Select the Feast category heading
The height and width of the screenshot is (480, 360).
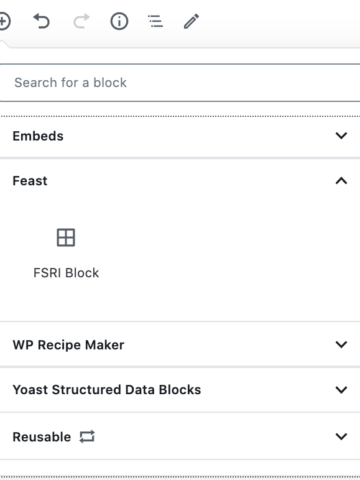tap(30, 181)
